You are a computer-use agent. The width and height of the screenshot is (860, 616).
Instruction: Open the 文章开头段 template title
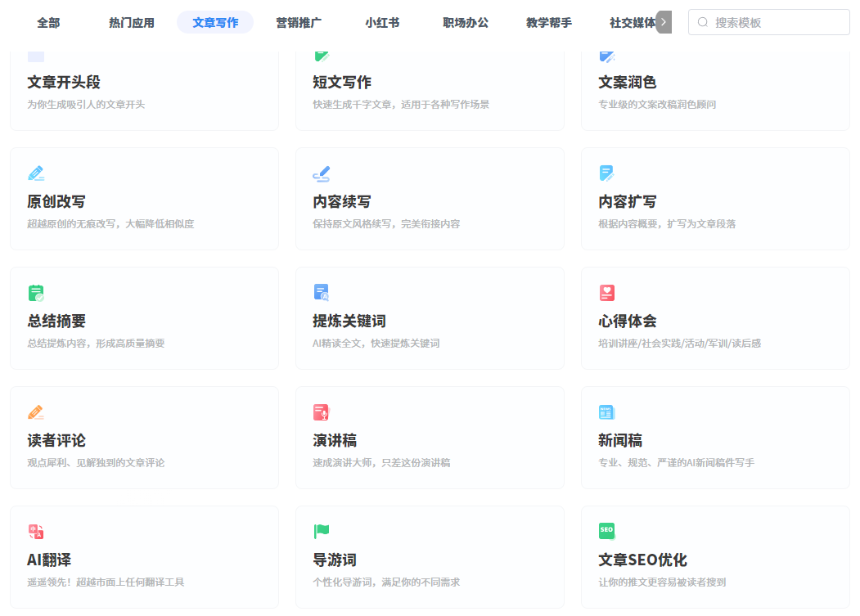tap(64, 83)
